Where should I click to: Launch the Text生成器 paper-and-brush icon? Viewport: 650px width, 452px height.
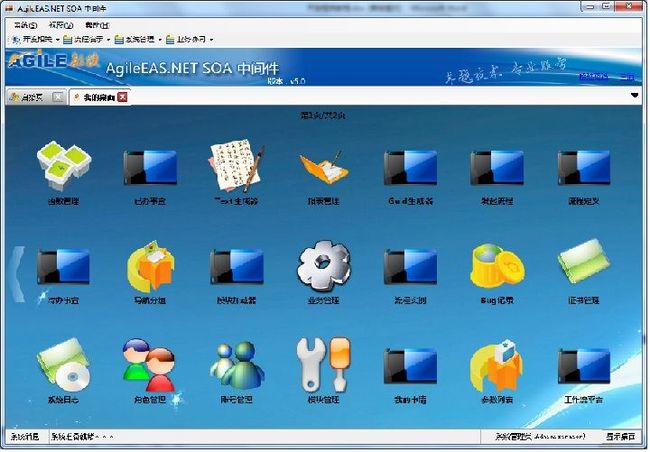click(x=237, y=165)
